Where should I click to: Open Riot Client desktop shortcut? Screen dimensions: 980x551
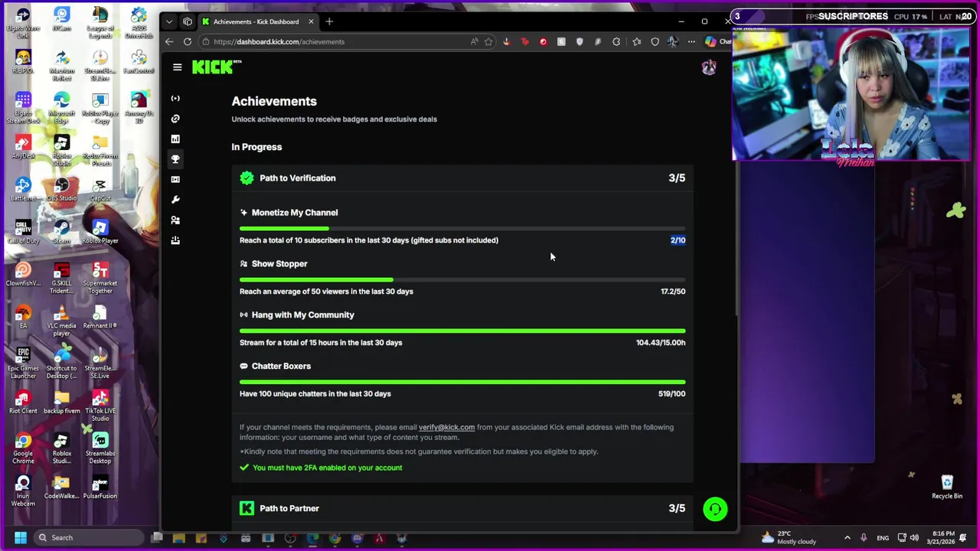(x=23, y=401)
